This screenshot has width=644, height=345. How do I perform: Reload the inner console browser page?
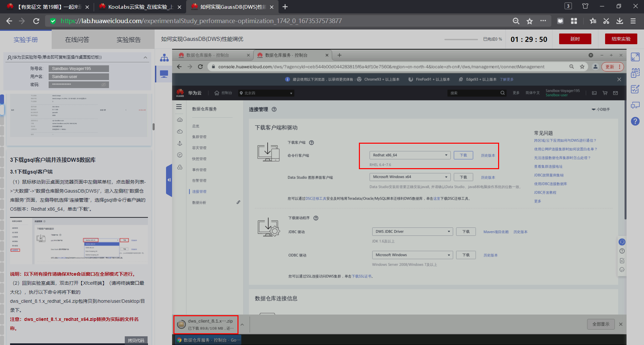pos(200,67)
